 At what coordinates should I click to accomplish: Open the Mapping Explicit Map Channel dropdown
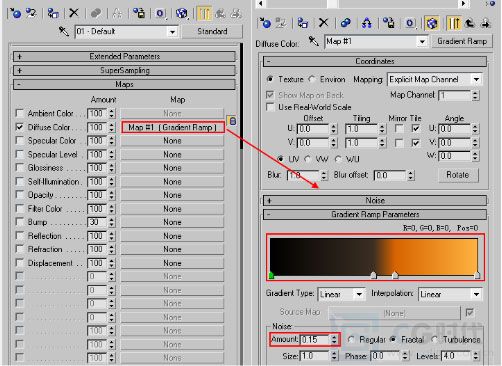[435, 79]
